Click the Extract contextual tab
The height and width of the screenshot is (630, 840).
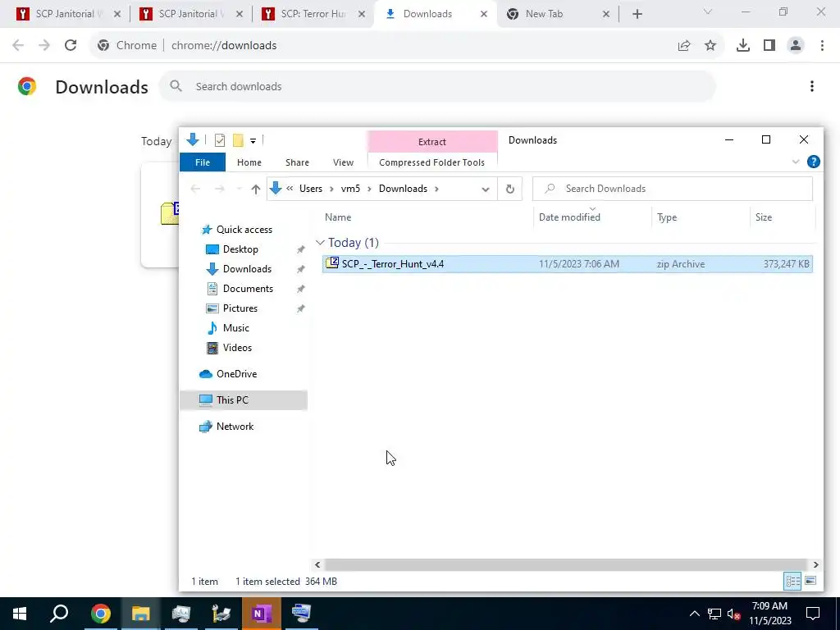pos(432,141)
